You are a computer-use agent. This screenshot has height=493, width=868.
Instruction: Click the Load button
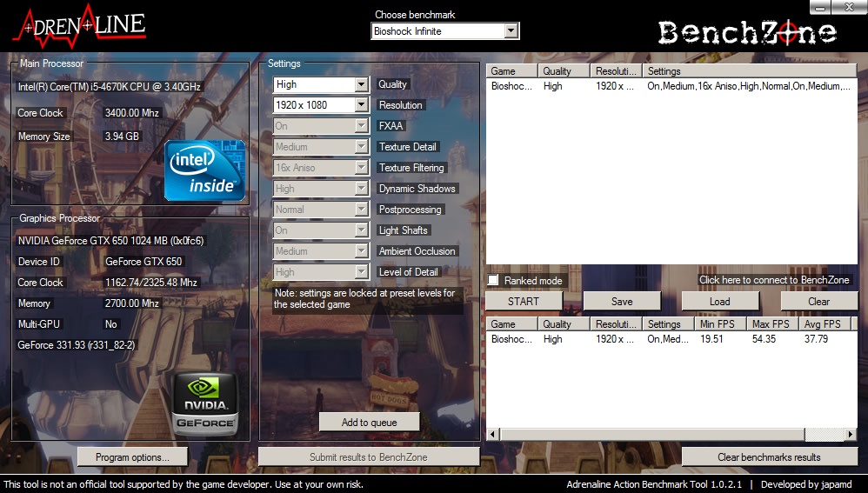click(719, 302)
